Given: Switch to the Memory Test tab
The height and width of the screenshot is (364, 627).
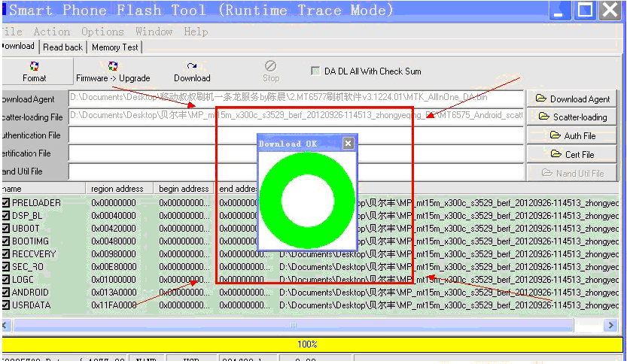Looking at the screenshot, I should (114, 47).
